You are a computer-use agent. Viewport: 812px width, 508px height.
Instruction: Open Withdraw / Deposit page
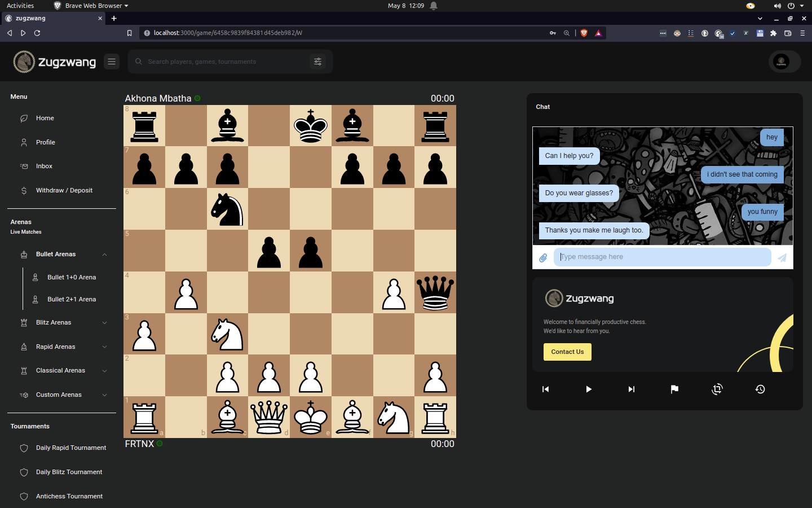[x=64, y=191]
